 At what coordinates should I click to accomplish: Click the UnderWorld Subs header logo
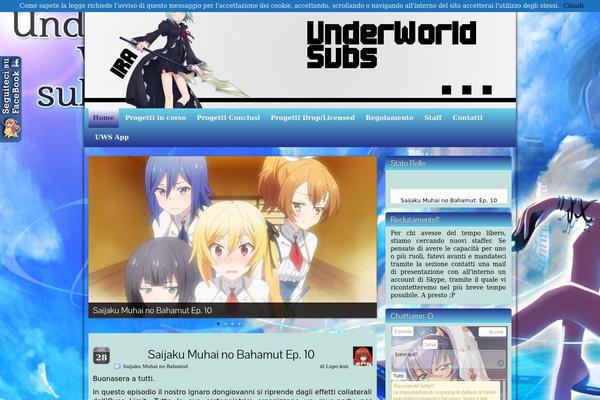tap(391, 45)
